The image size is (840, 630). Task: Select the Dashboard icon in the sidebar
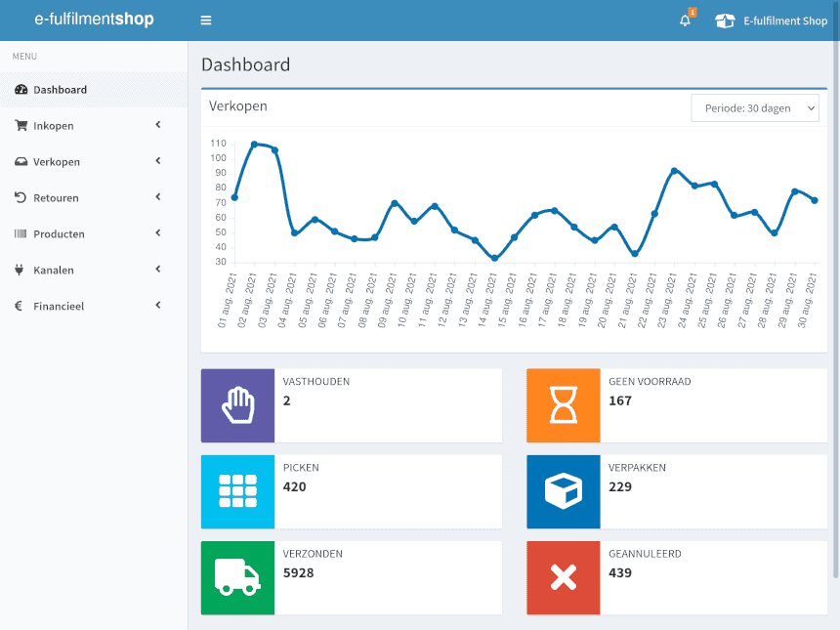pos(21,89)
